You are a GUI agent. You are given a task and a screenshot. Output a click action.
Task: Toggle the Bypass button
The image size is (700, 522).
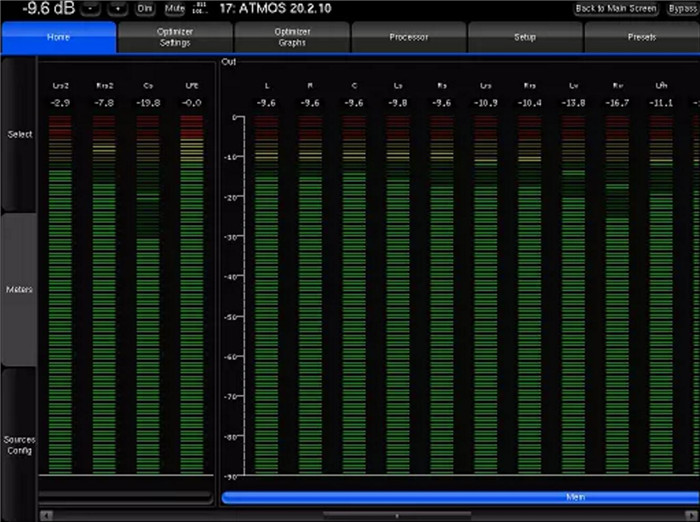coord(683,8)
